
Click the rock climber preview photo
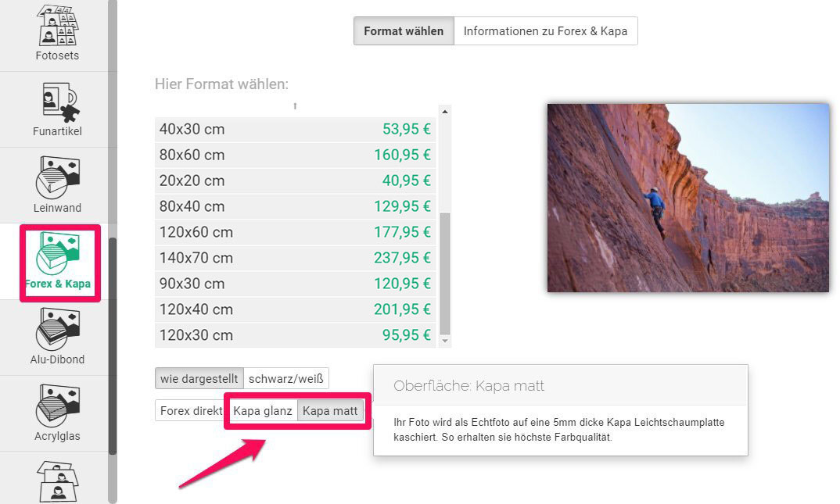coord(687,198)
